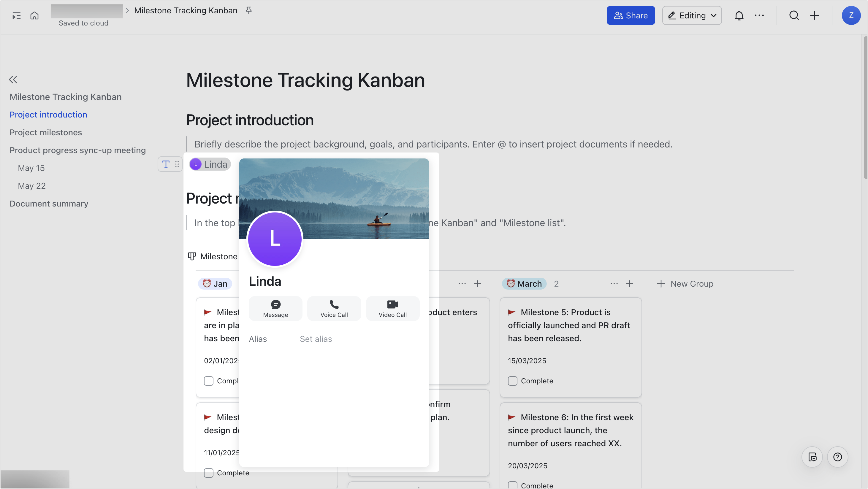This screenshot has height=489, width=868.
Task: Open notifications bell
Action: click(x=739, y=15)
